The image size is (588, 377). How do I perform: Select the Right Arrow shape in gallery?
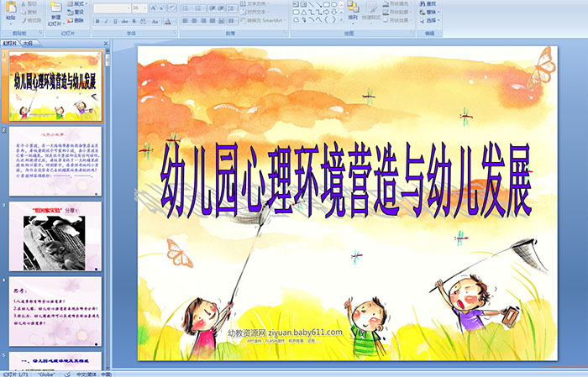click(x=327, y=12)
